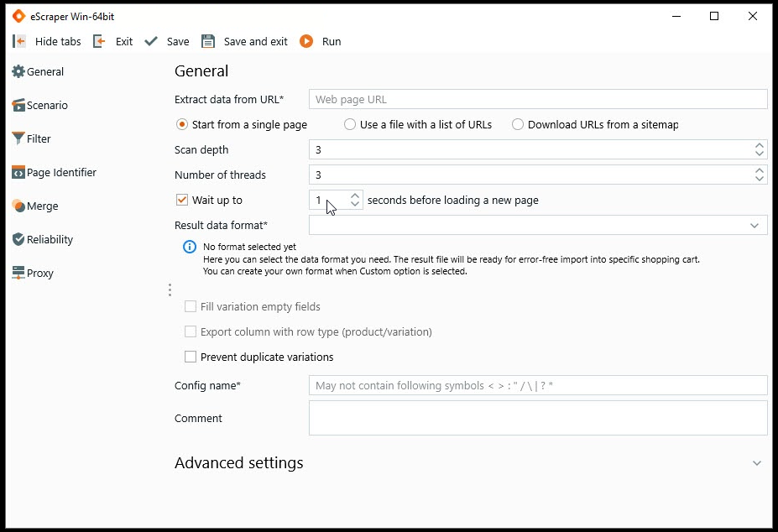Click the Exit door icon
This screenshot has height=532, width=778.
(99, 41)
